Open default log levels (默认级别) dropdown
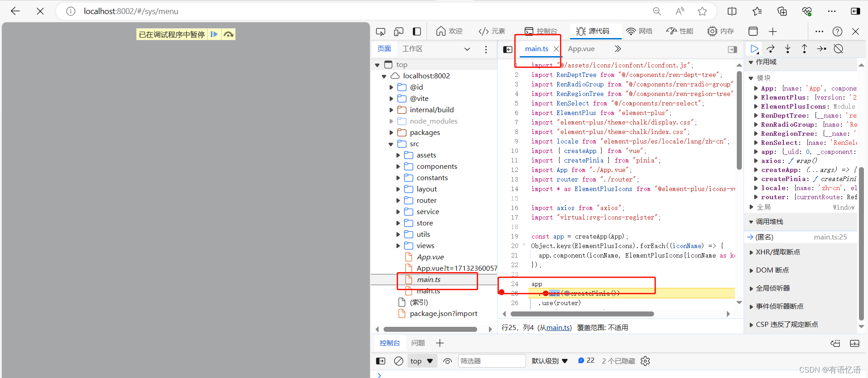This screenshot has height=378, width=868. 550,361
